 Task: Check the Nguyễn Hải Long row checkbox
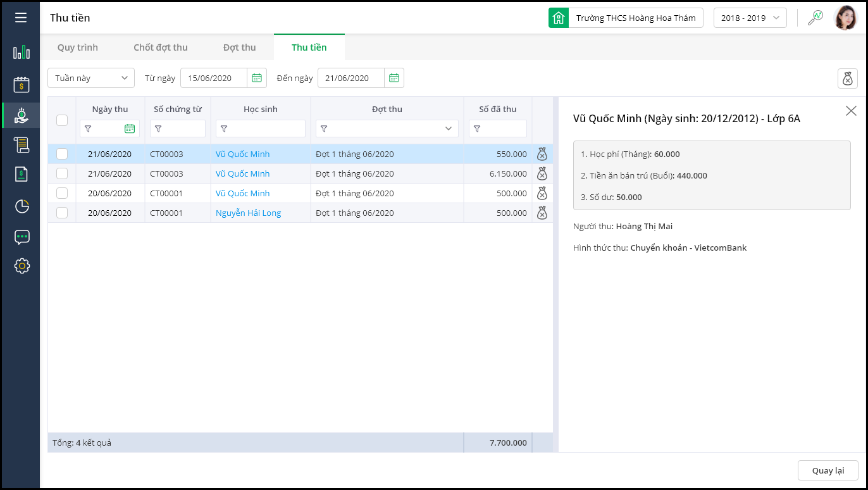pyautogui.click(x=62, y=213)
